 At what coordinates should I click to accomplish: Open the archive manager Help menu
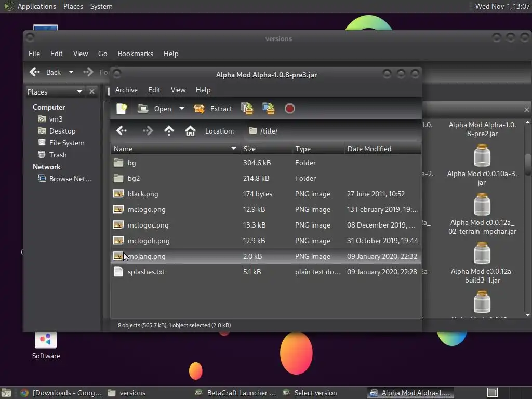(203, 90)
